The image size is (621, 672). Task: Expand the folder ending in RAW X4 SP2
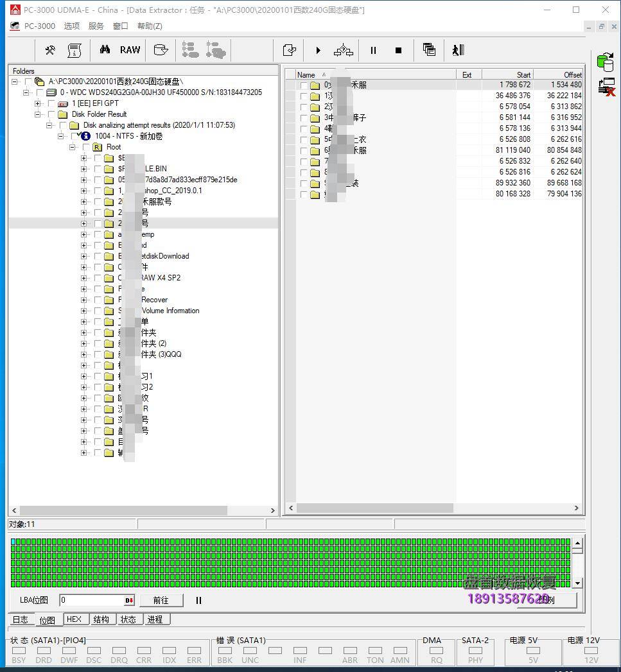click(x=83, y=278)
